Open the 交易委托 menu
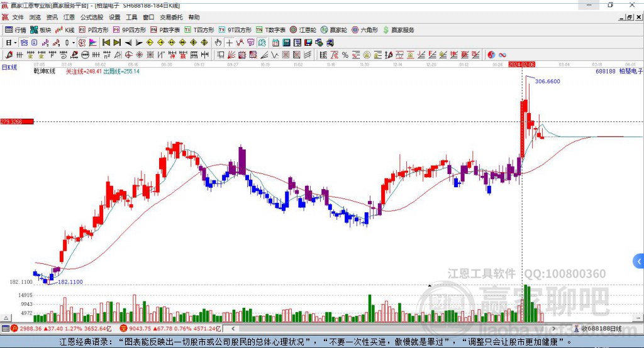Screen dimensions: 644x348 point(171,17)
